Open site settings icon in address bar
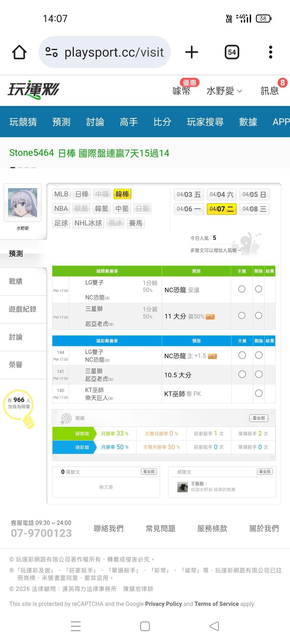This screenshot has width=290, height=644. pyautogui.click(x=52, y=52)
